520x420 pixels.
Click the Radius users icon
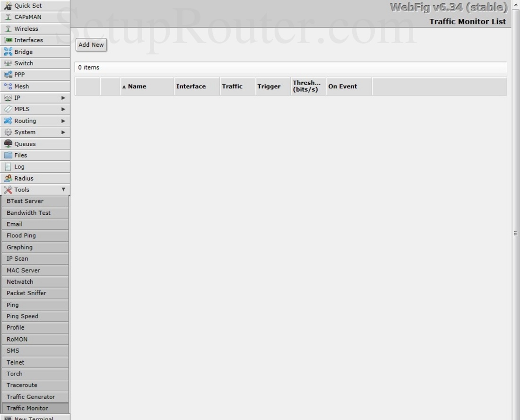(x=8, y=178)
